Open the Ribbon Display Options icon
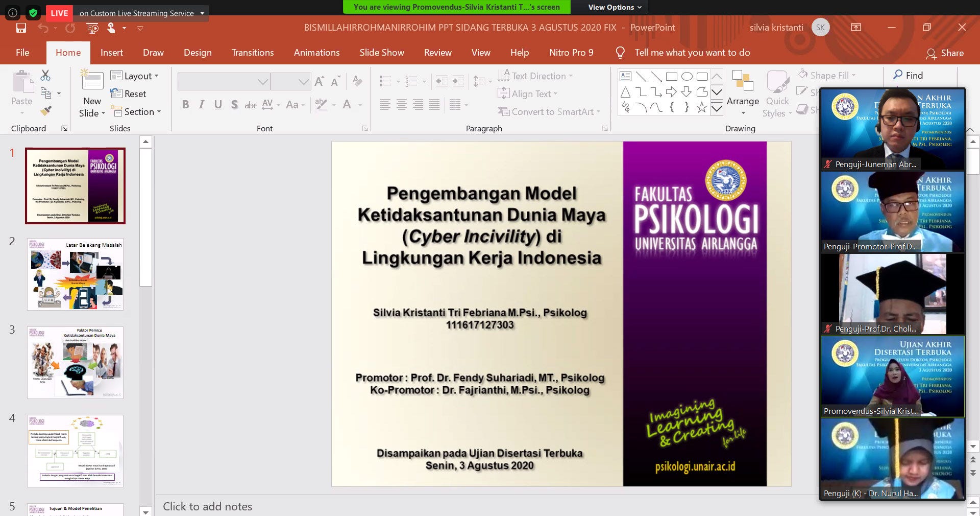The height and width of the screenshot is (516, 980). [856, 28]
